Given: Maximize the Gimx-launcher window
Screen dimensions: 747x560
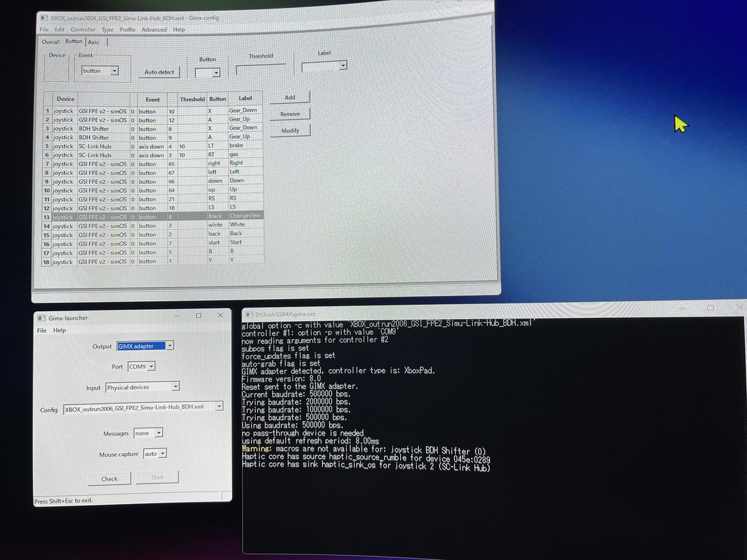Looking at the screenshot, I should coord(199,315).
